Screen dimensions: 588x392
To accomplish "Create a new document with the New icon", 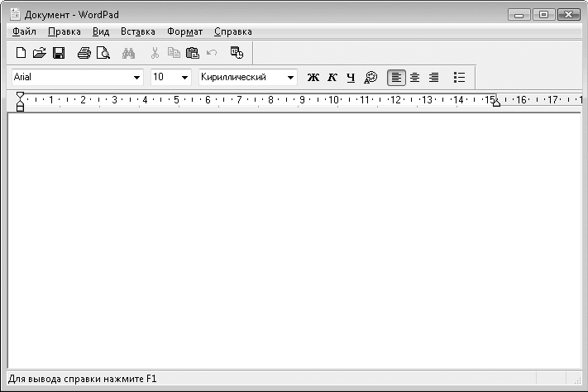I will click(22, 53).
